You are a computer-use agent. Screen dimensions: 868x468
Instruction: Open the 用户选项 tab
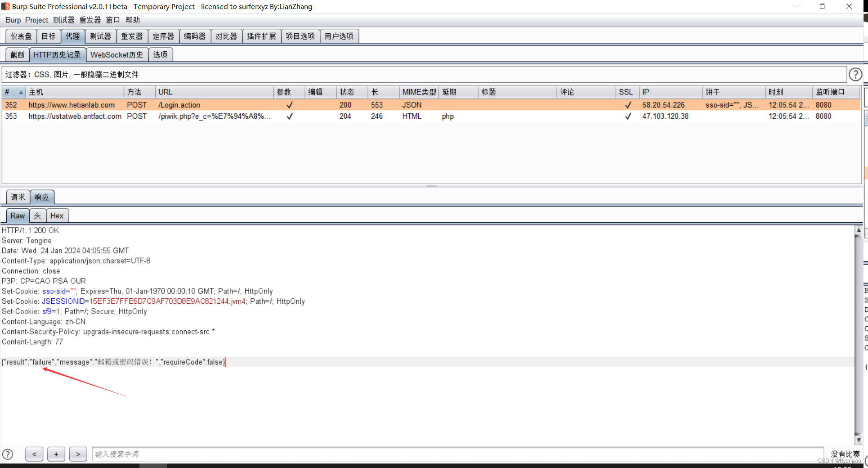coord(339,36)
